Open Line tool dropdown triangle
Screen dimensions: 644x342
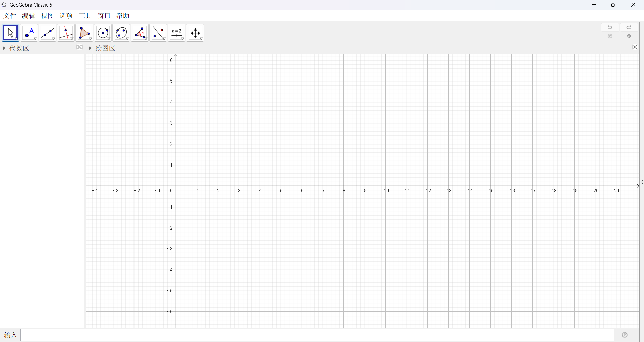click(x=54, y=39)
